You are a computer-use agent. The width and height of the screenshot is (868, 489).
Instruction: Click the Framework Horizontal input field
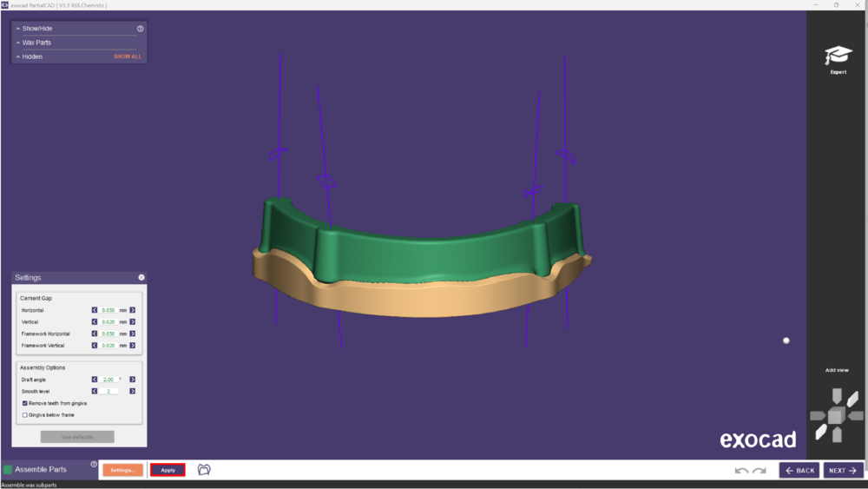108,334
